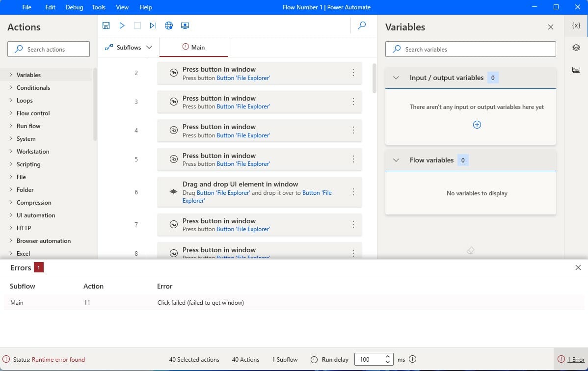Expand the Folder action group
Screen dimensions: 588x371
point(10,189)
